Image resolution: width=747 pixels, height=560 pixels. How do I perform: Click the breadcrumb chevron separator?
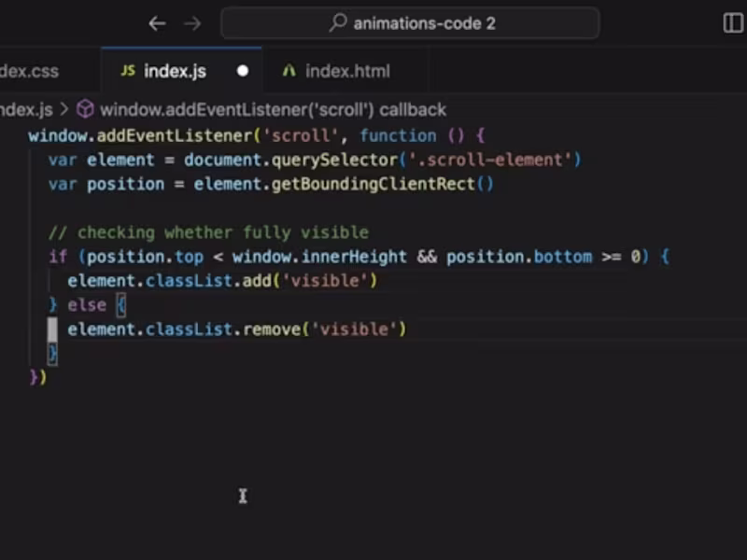64,110
